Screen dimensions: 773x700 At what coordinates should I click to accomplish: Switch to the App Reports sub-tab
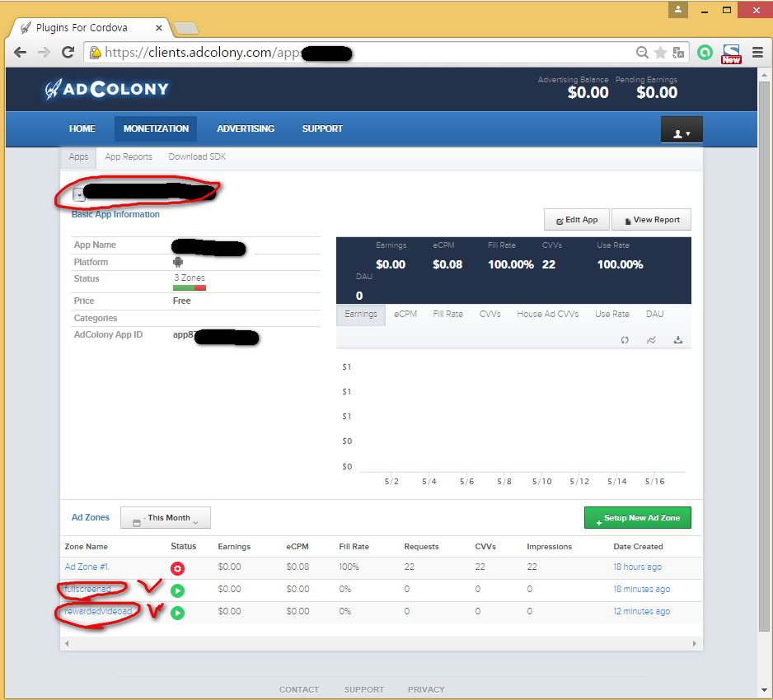click(x=129, y=157)
